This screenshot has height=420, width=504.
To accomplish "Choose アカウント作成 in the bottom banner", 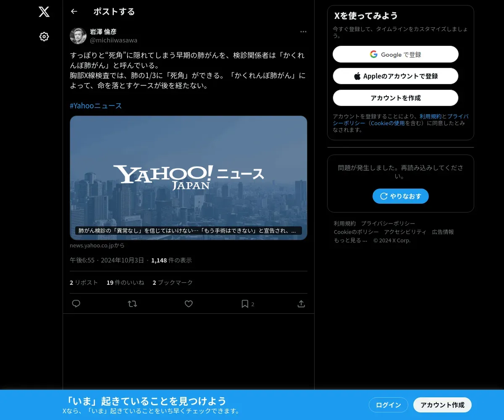I will pyautogui.click(x=443, y=405).
